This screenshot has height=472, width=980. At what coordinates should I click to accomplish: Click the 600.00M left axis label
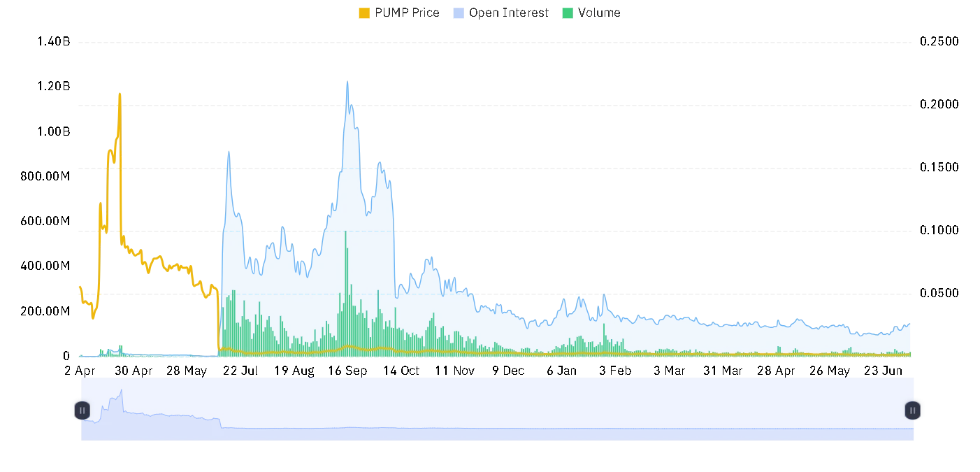pyautogui.click(x=45, y=221)
